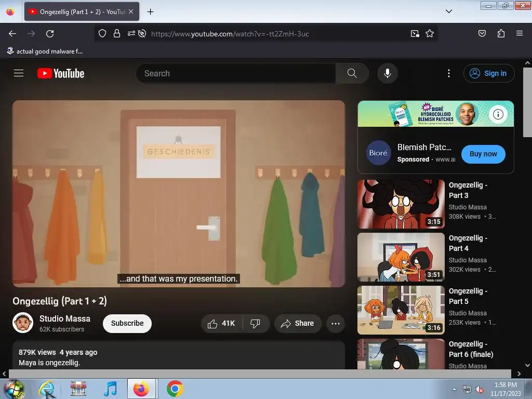This screenshot has width=532, height=399.
Task: Open Ongezellig - Part 6 (finale) title
Action: pyautogui.click(x=471, y=349)
